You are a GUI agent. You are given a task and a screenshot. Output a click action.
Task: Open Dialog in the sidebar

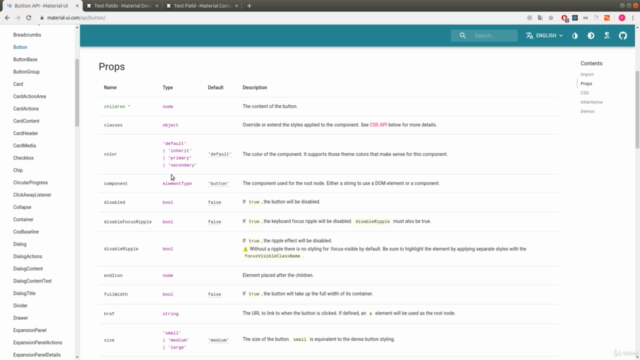click(20, 244)
